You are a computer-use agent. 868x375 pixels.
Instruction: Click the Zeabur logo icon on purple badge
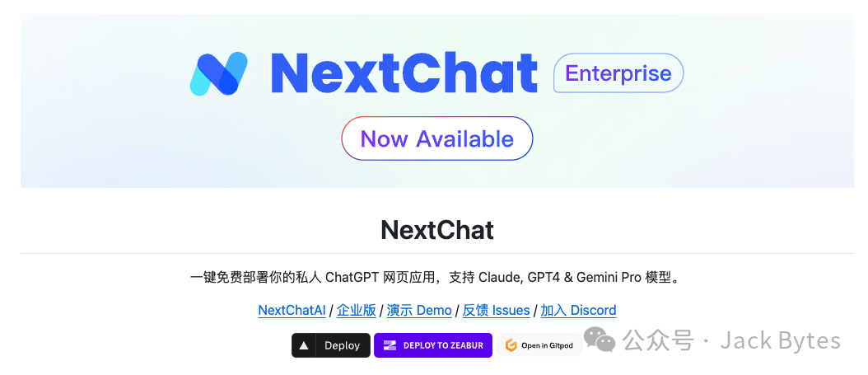(x=390, y=345)
